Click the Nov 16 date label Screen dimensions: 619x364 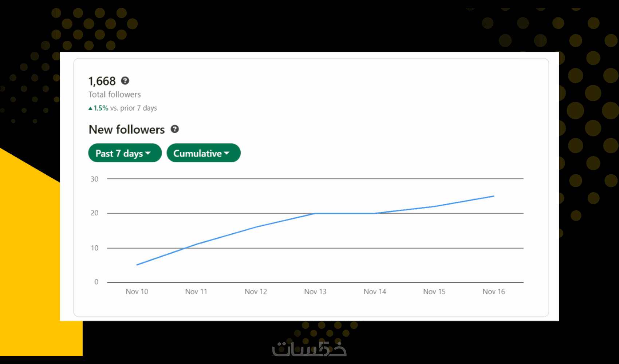coord(494,292)
